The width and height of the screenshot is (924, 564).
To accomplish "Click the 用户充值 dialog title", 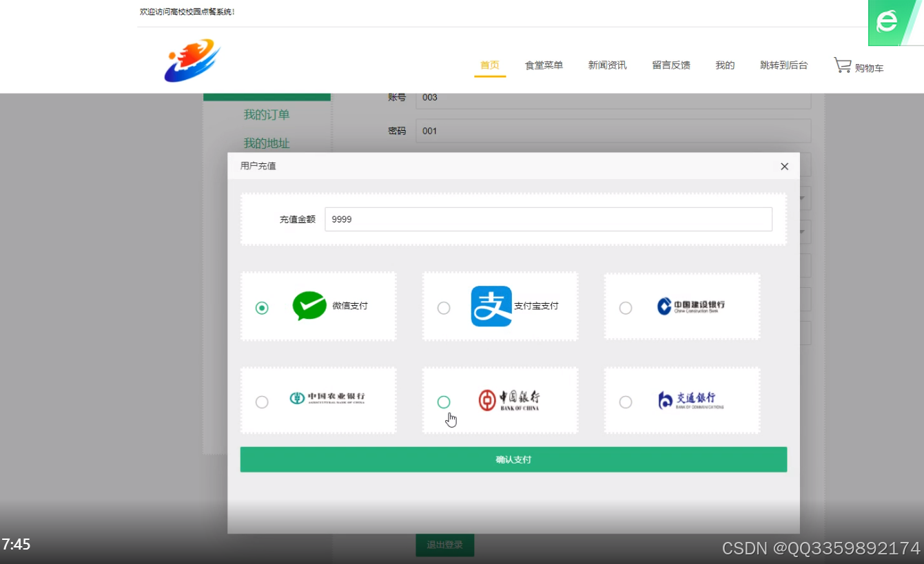I will click(258, 166).
